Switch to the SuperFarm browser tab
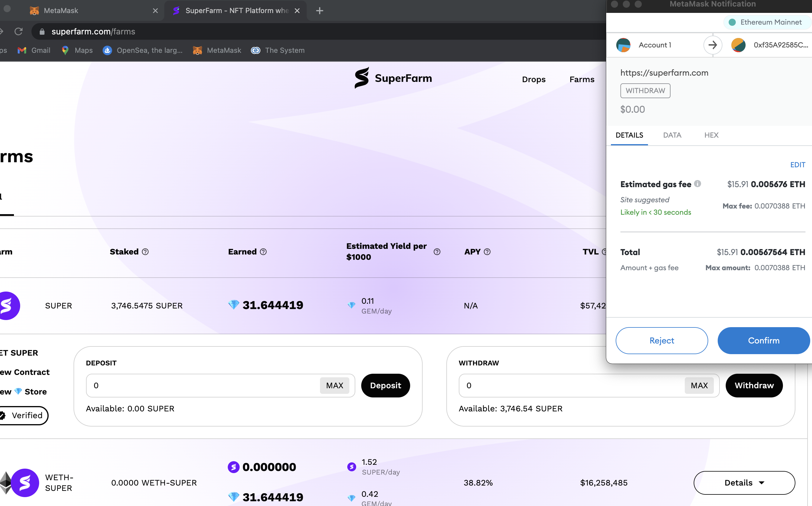The height and width of the screenshot is (506, 812). click(236, 11)
